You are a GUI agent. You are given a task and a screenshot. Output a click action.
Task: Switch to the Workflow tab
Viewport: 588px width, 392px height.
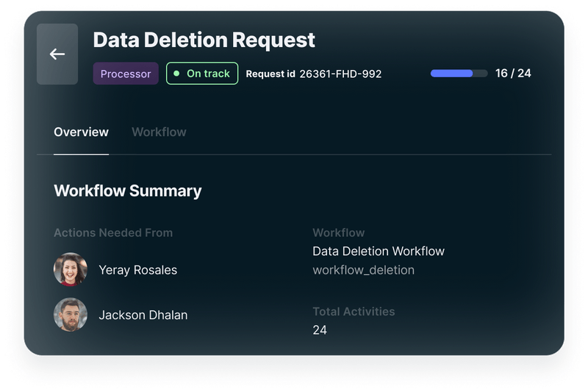[159, 132]
